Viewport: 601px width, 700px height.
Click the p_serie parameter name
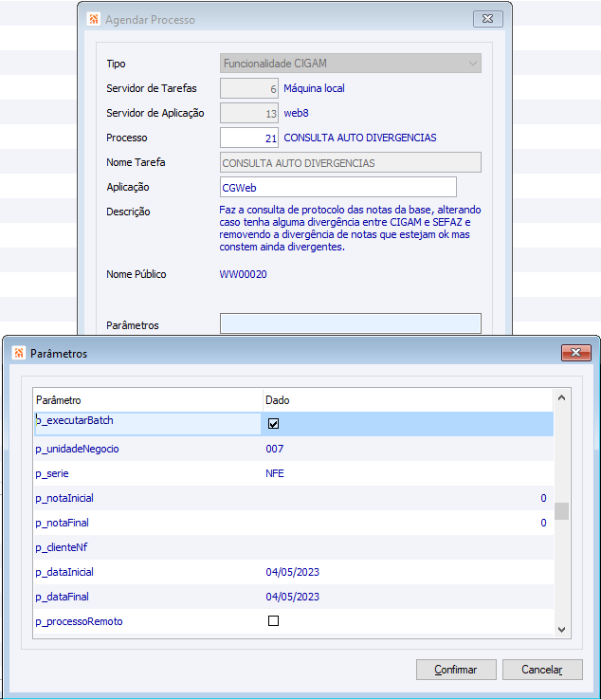click(x=52, y=473)
